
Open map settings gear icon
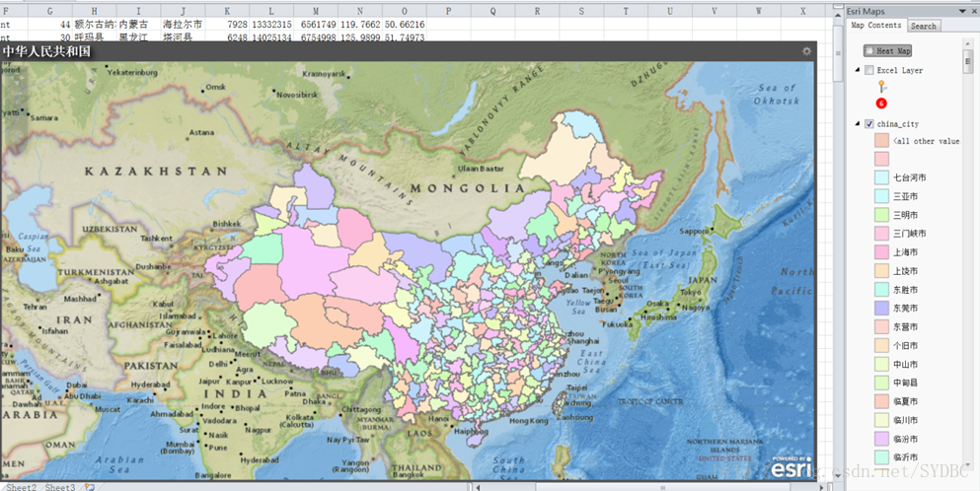pos(806,51)
